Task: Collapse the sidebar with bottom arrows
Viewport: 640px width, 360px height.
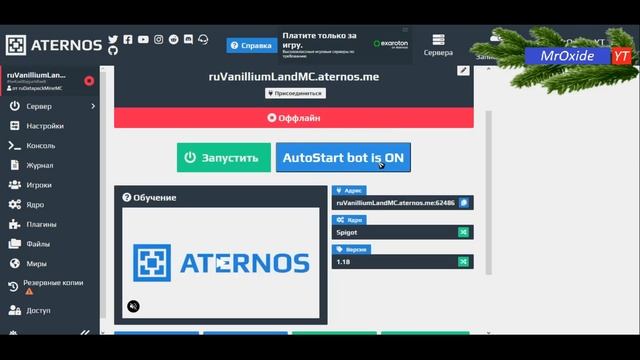Action: (85, 332)
